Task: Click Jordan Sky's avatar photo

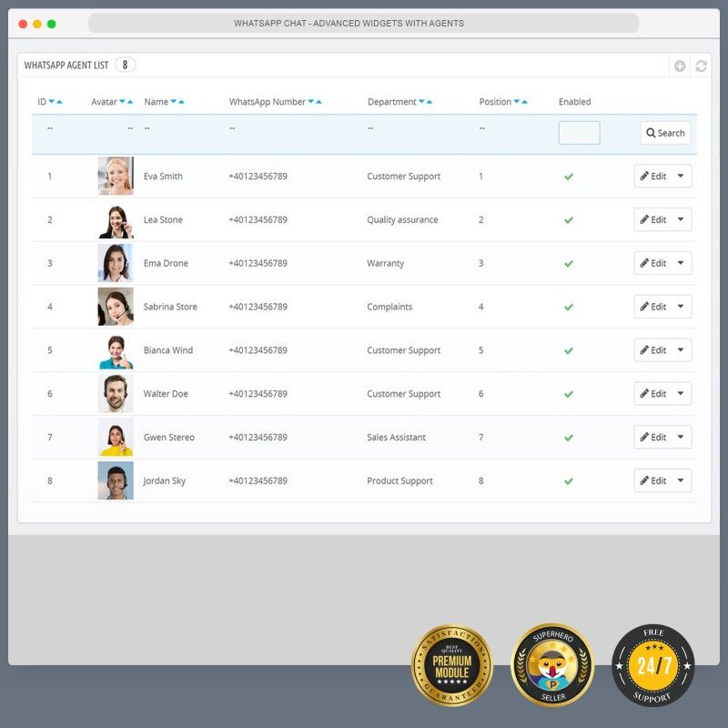Action: 116,480
